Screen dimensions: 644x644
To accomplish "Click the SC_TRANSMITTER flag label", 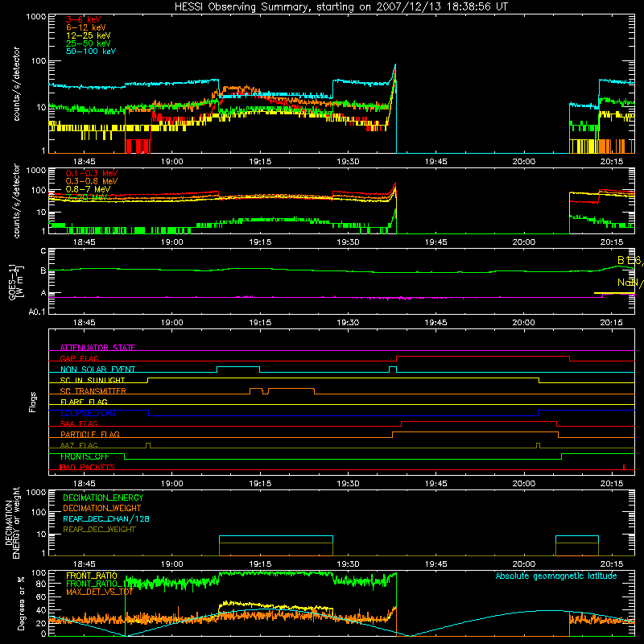I will [93, 391].
